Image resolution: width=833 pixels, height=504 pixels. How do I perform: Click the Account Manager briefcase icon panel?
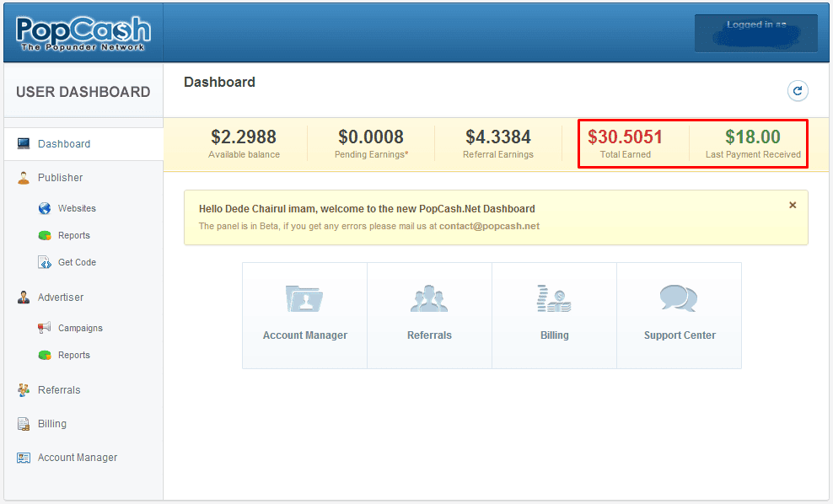click(304, 298)
